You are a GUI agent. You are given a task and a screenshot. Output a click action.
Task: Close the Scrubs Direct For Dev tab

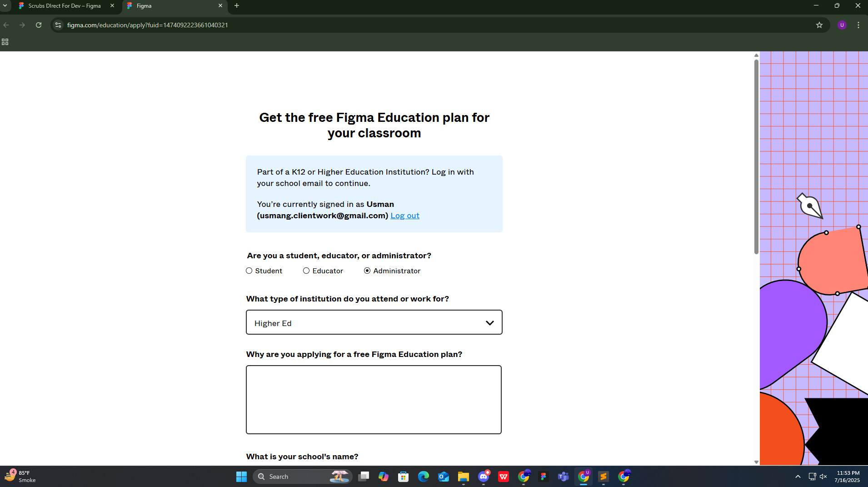click(112, 6)
